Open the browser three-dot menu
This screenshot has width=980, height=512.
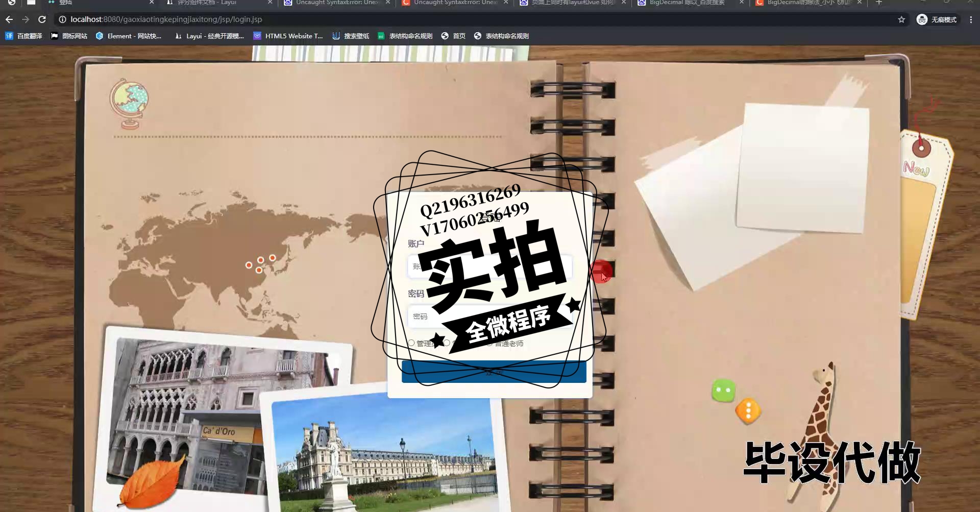click(971, 19)
